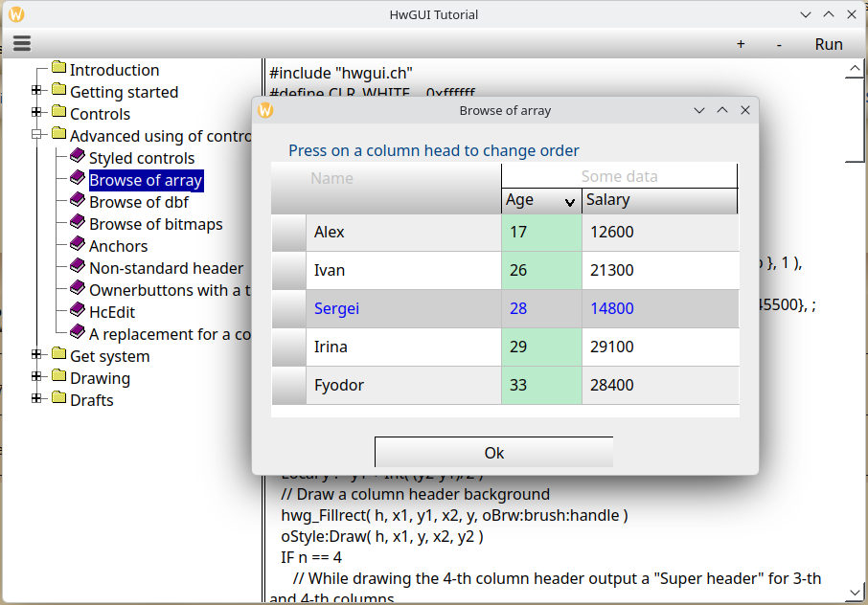This screenshot has width=868, height=605.
Task: Expand the Getting started tree node
Action: [x=37, y=91]
